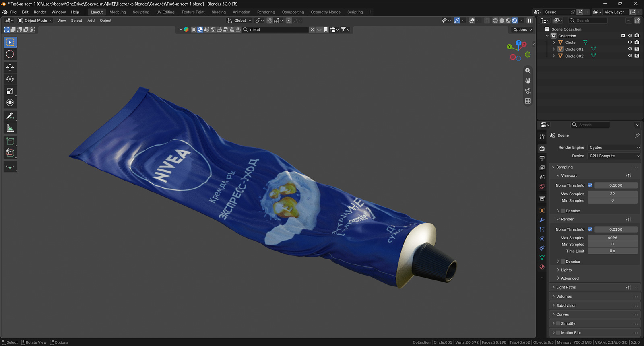Adjust Viewport Noise Threshold 0.1000 field
Image resolution: width=644 pixels, height=346 pixels.
pos(616,185)
